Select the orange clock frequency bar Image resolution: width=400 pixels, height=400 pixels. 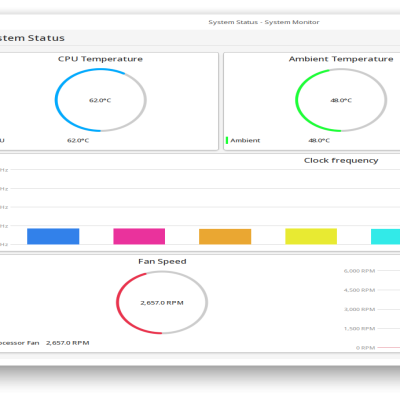[x=225, y=237]
